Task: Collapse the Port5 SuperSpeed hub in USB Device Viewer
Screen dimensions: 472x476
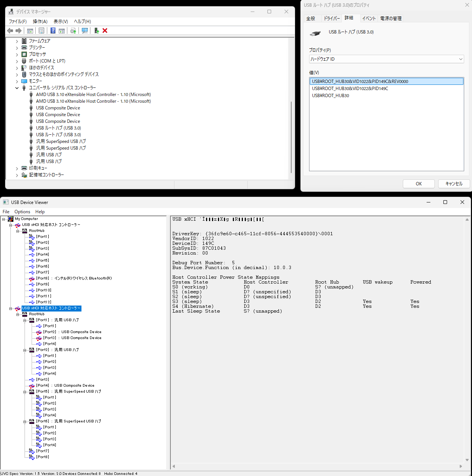Action: 25,392
